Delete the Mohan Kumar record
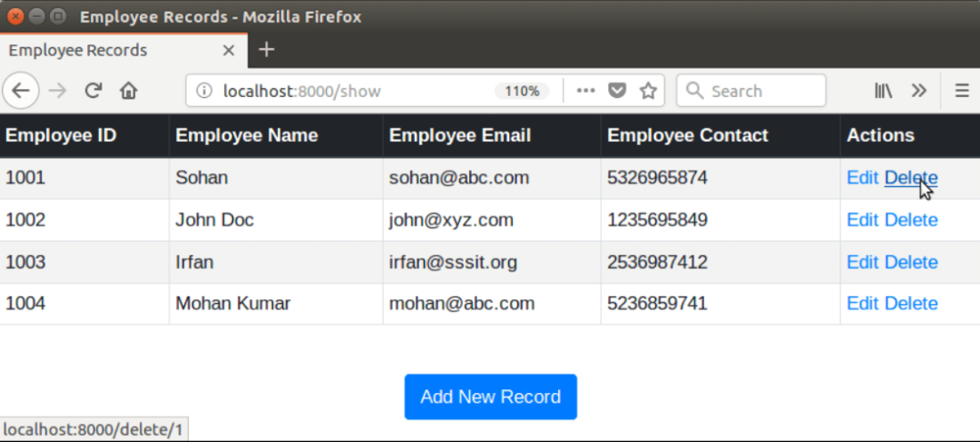The width and height of the screenshot is (980, 442). 911,304
